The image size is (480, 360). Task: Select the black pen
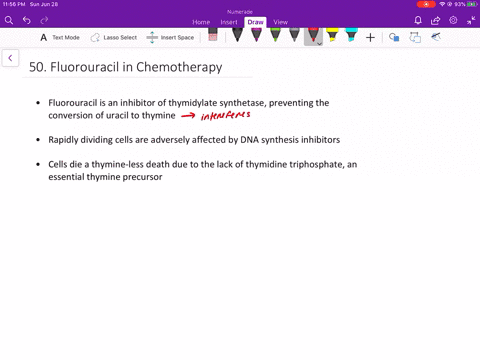click(x=237, y=35)
